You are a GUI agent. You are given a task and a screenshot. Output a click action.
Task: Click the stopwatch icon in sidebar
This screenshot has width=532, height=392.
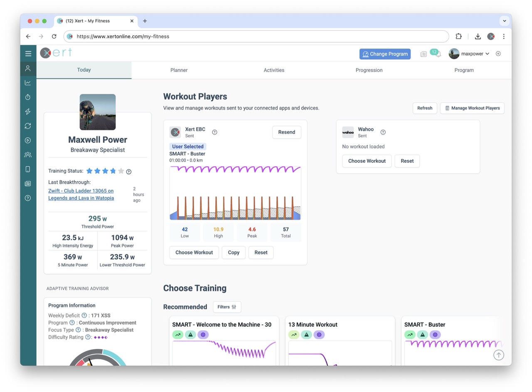28,97
